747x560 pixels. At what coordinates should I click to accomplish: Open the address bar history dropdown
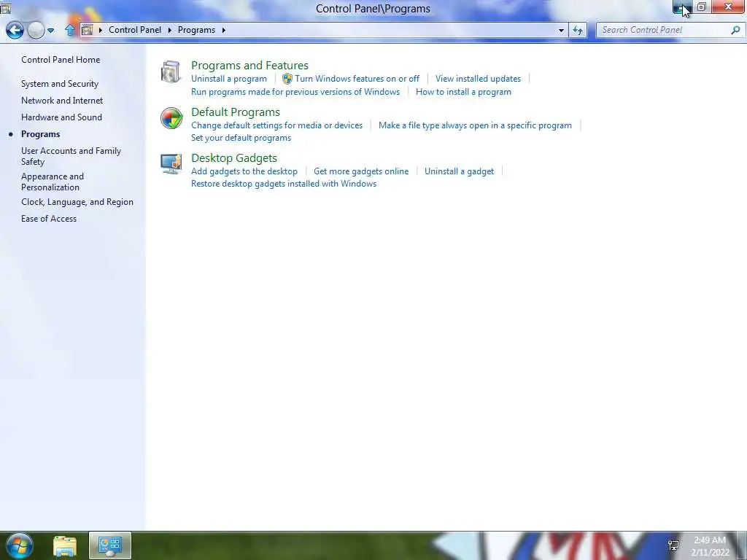(x=561, y=30)
